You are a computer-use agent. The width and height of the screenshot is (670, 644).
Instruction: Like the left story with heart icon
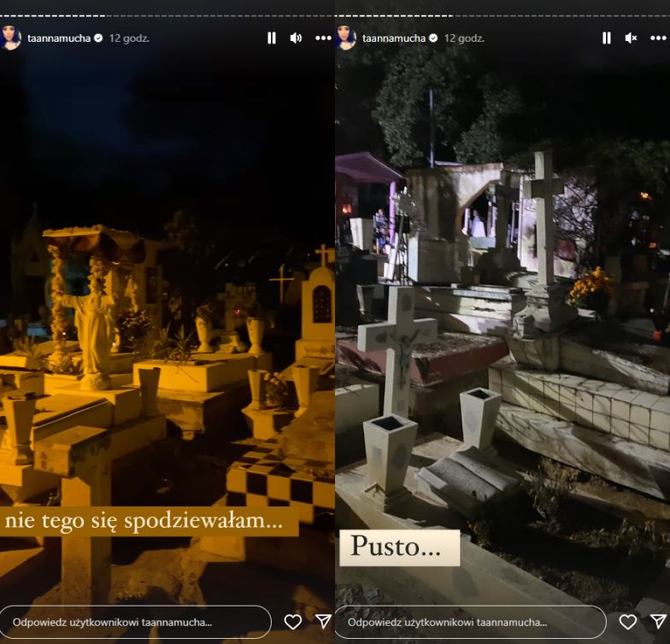point(292,622)
